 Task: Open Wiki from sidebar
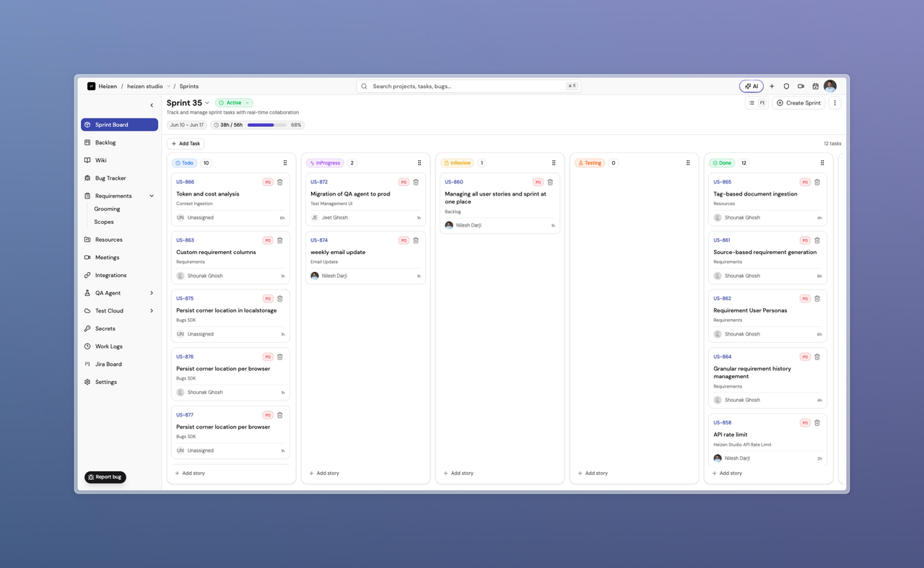point(119,160)
